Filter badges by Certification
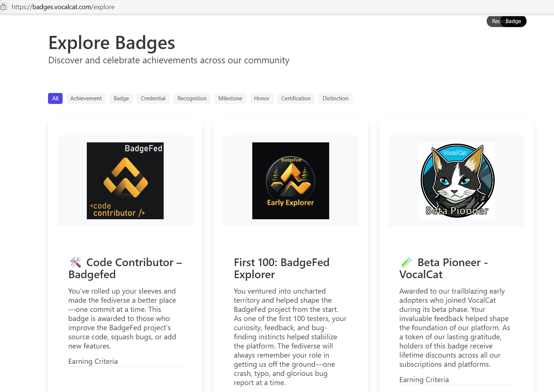The width and height of the screenshot is (554, 392). point(295,98)
